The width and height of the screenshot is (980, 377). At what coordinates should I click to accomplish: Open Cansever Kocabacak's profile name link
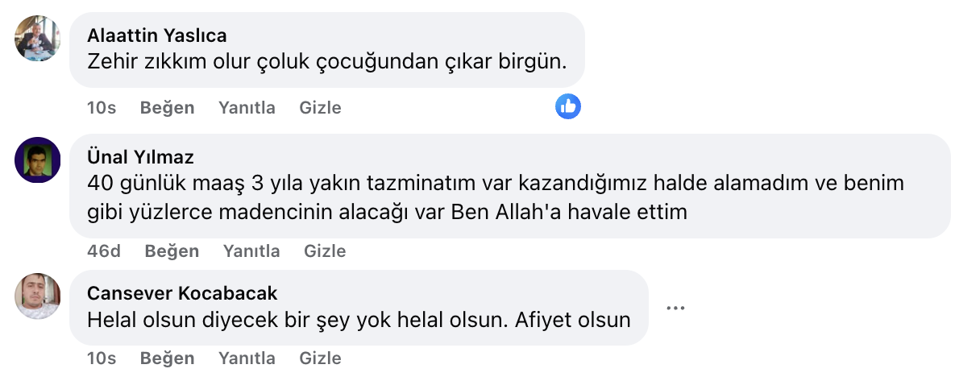point(181,293)
